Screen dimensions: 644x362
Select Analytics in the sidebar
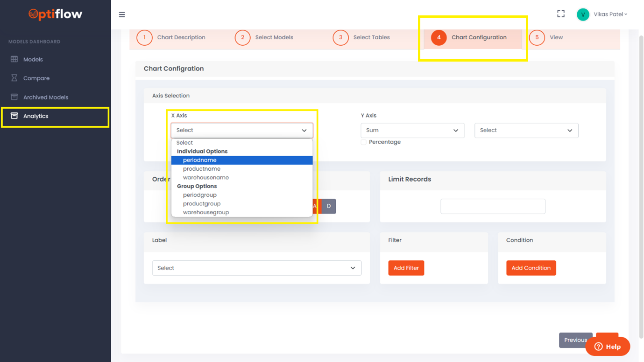pos(36,116)
